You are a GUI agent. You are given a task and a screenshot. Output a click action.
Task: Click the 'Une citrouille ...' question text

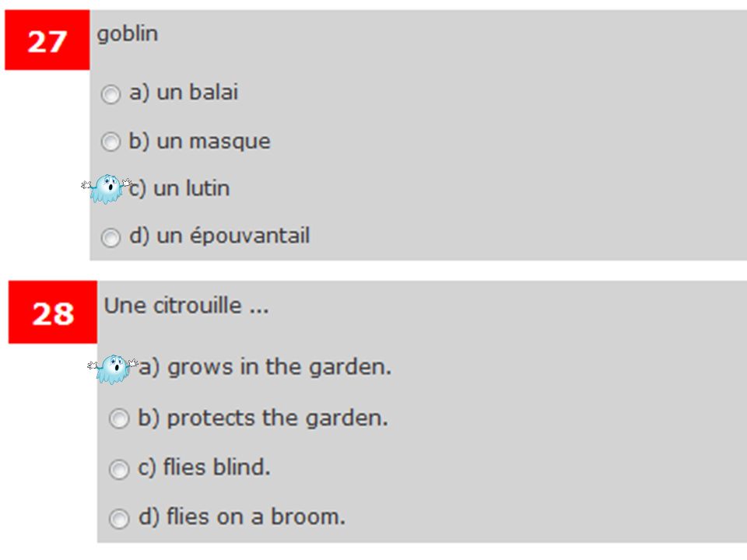pos(186,306)
